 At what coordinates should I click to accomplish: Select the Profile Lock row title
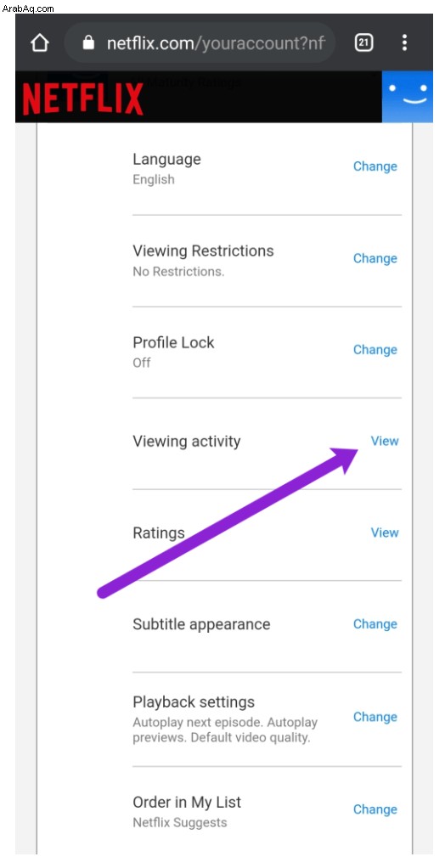[173, 342]
